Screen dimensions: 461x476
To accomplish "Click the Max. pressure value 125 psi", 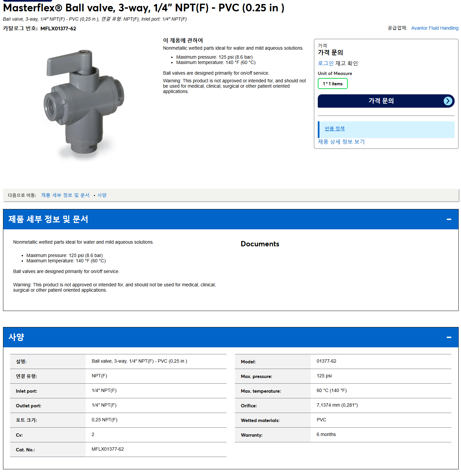I will 324,376.
